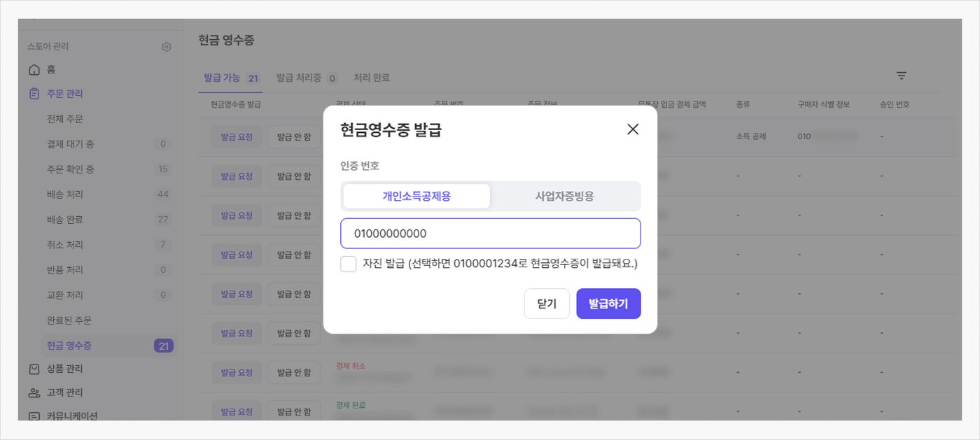Click the Home house icon in sidebar
Screen dimensions: 980x440
(x=34, y=70)
